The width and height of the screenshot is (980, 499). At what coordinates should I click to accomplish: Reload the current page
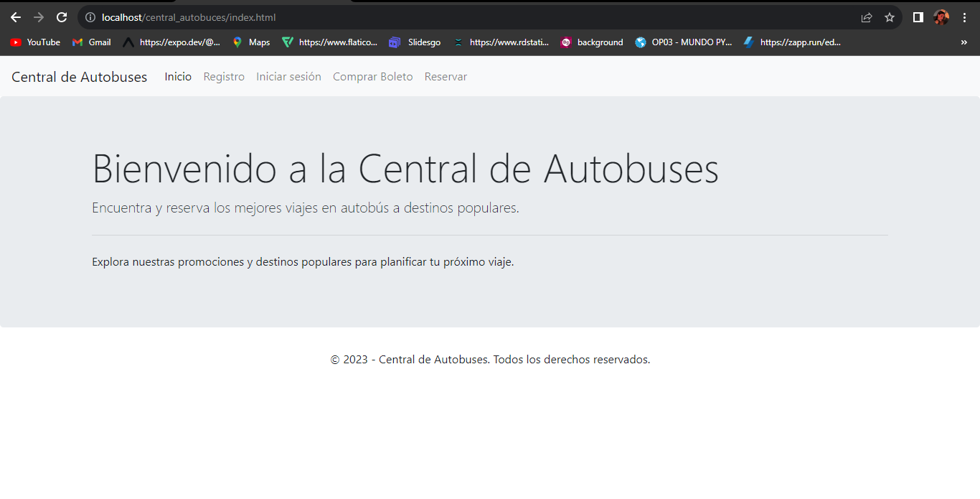click(x=62, y=17)
